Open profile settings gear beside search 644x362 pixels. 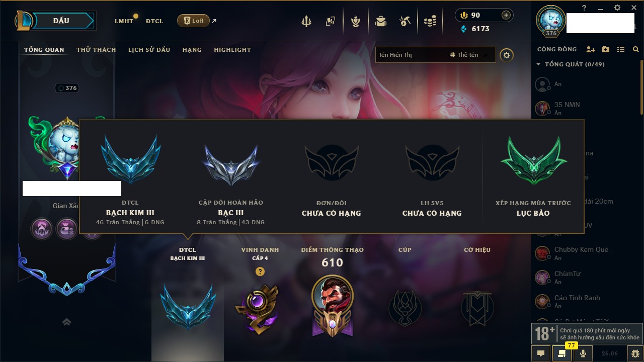point(507,55)
